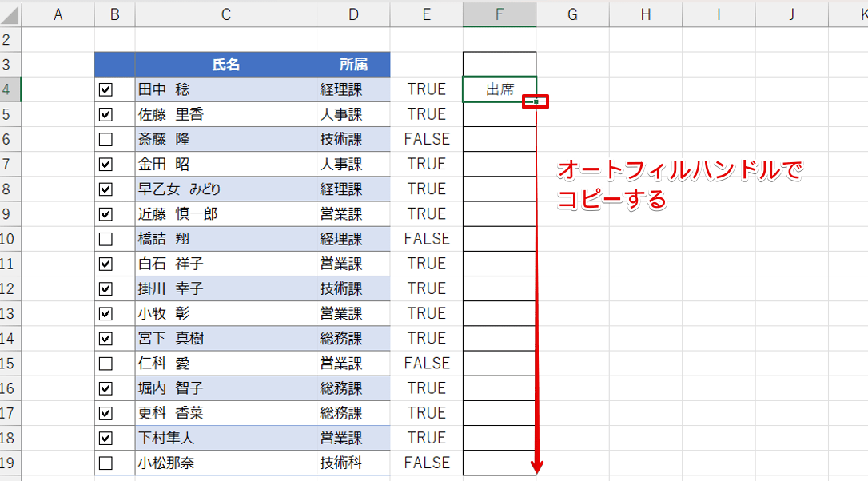Click FALSE in the 仁科 愛 row
This screenshot has width=868, height=481.
click(426, 364)
